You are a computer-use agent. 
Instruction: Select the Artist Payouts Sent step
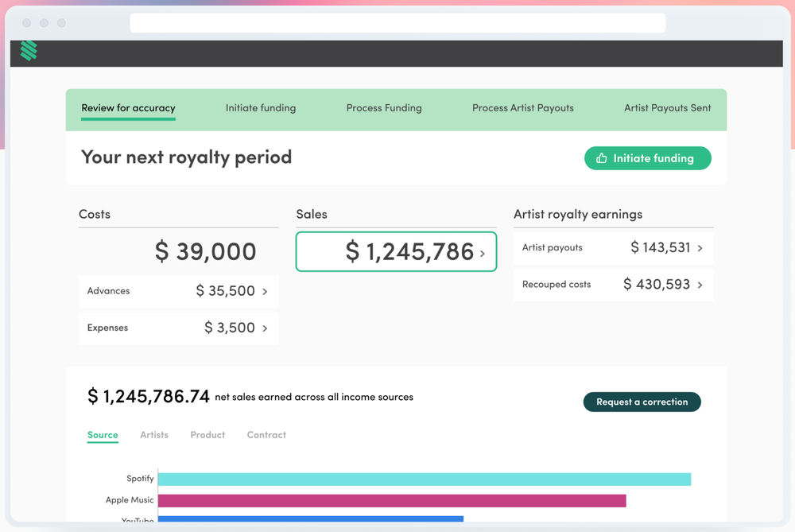coord(667,108)
